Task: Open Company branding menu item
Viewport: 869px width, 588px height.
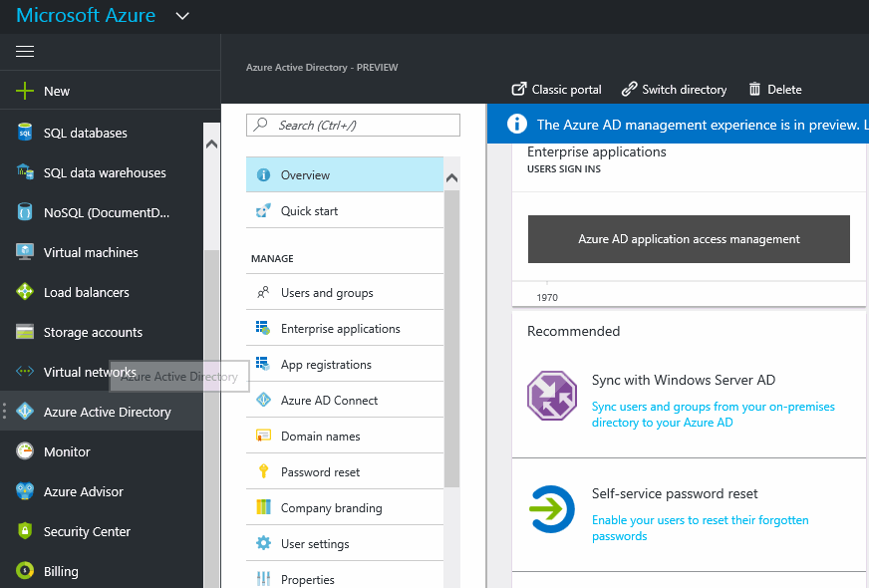Action: coord(345,507)
